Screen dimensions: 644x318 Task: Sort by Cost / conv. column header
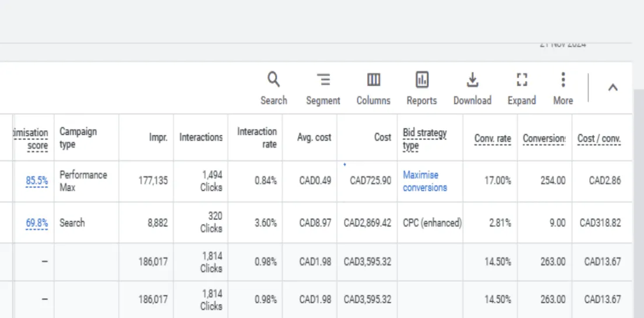(599, 139)
